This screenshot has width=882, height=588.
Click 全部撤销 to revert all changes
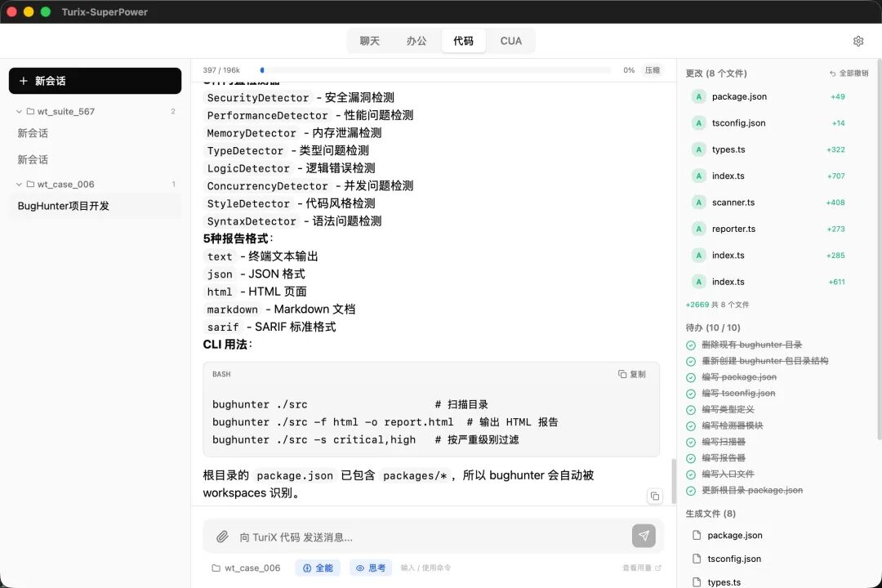(849, 73)
